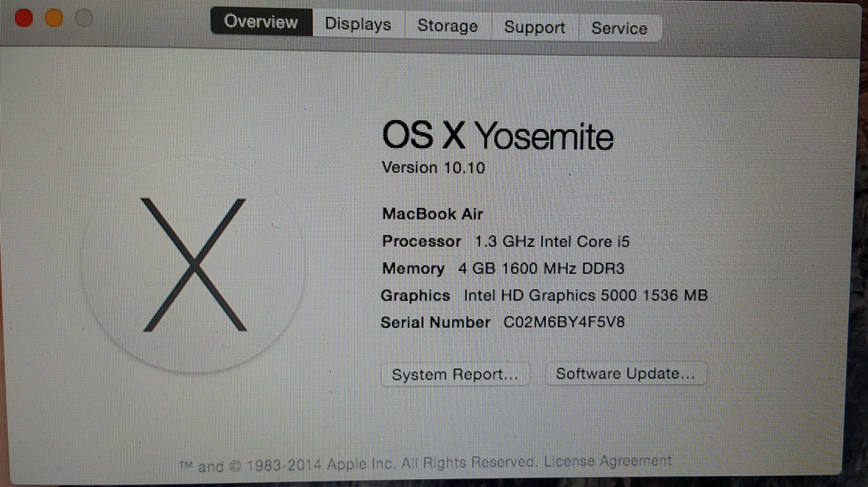Viewport: 868px width, 487px height.
Task: Open the Storage tab
Action: [448, 26]
